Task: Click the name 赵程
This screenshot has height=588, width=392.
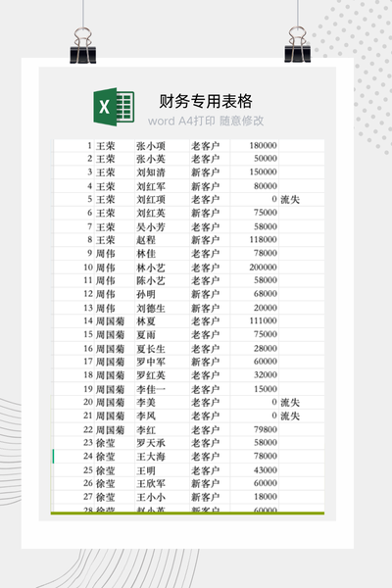Action: click(x=146, y=240)
